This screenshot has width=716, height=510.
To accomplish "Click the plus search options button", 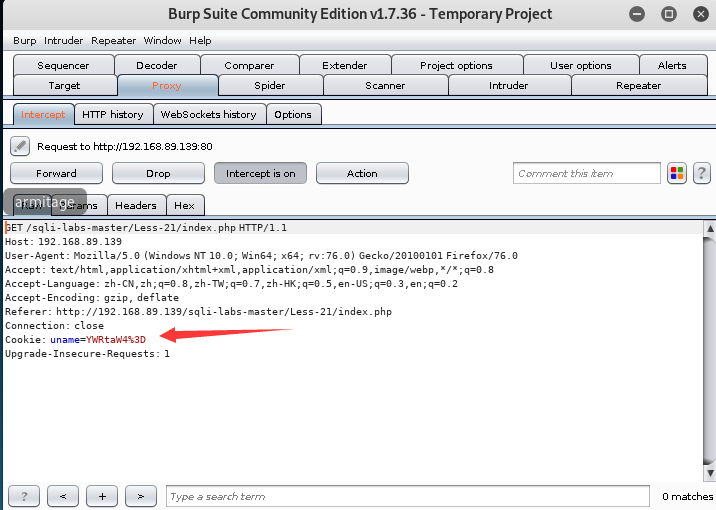I will click(x=102, y=496).
